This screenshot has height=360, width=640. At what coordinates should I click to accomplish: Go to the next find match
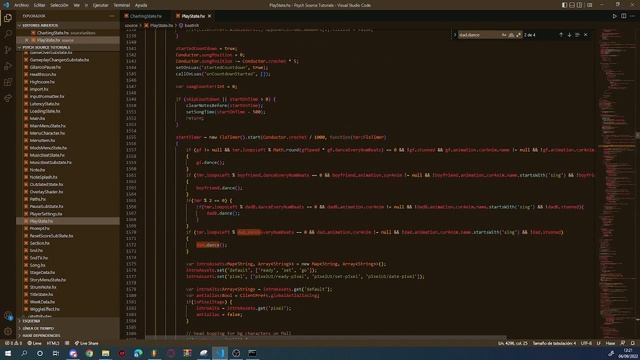pos(569,35)
